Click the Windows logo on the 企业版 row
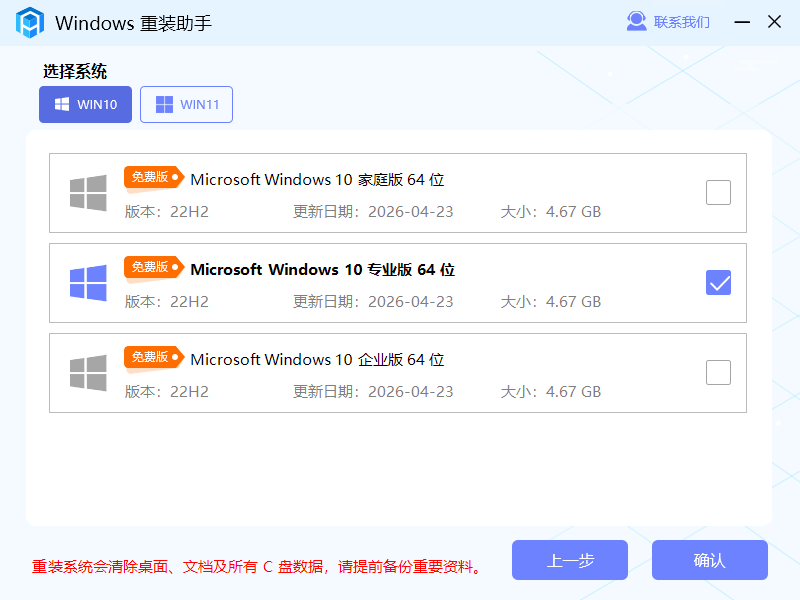 [x=88, y=373]
